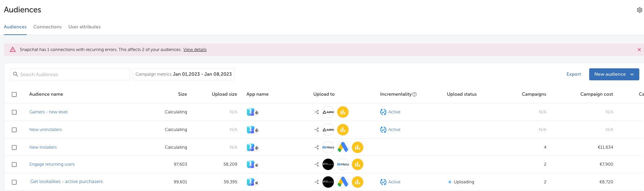Click View details in error banner
Viewport: 644px width, 191px height.
point(195,50)
